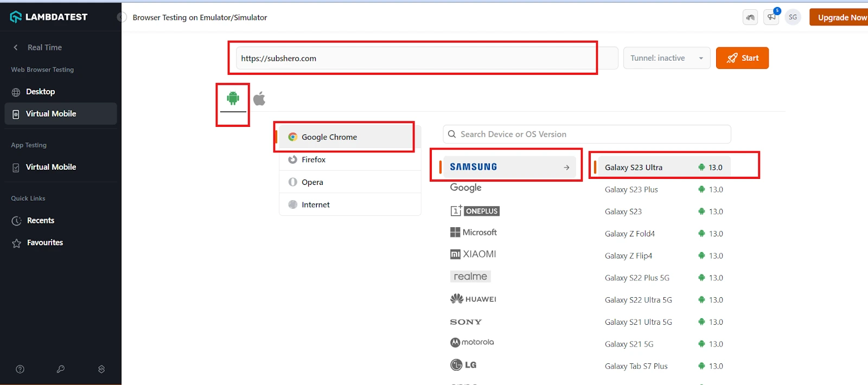Choose the Opera browser
Image resolution: width=868 pixels, height=385 pixels.
coord(350,182)
